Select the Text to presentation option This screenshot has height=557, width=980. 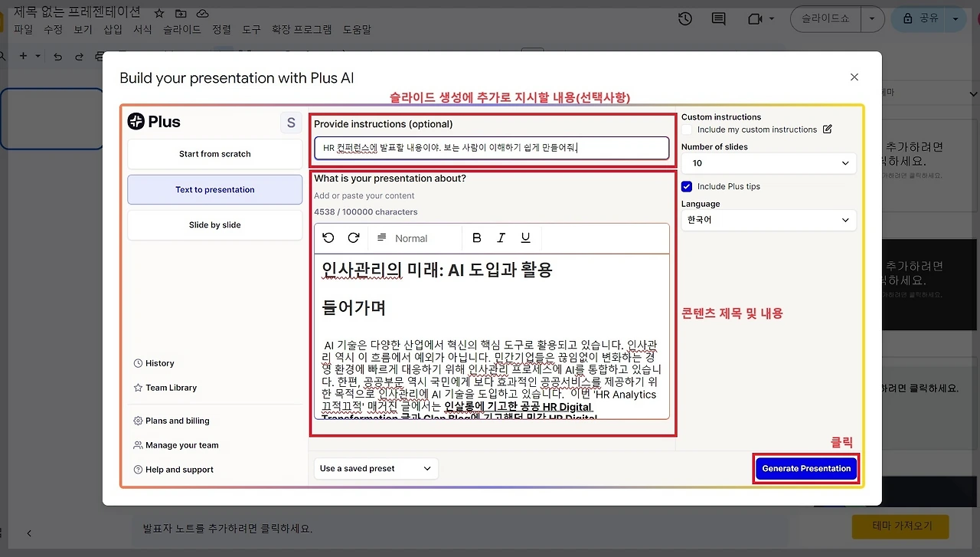pos(215,189)
